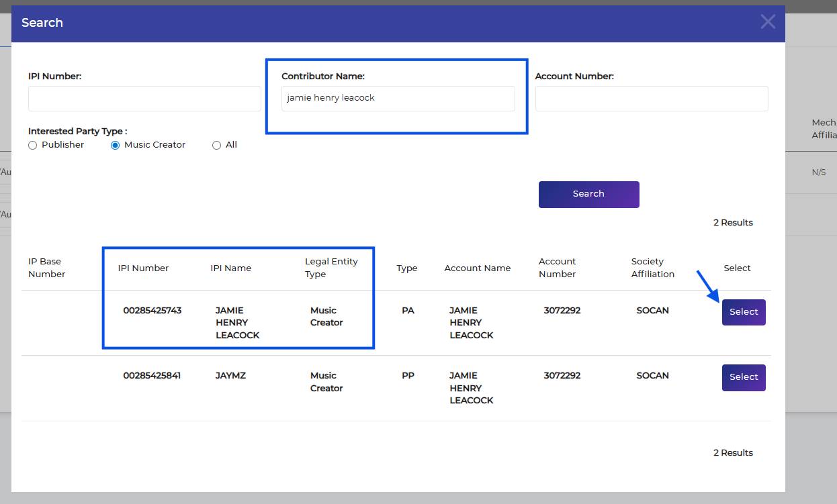Click the IPI Name column header

click(x=230, y=268)
